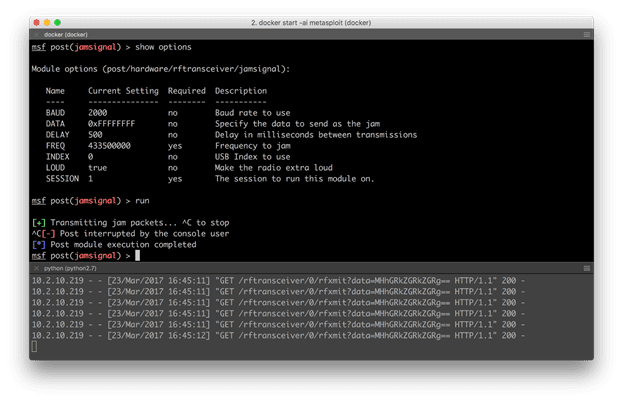Image resolution: width=623 pixels, height=402 pixels.
Task: Click "Post module execution completed" line
Action: pos(124,245)
